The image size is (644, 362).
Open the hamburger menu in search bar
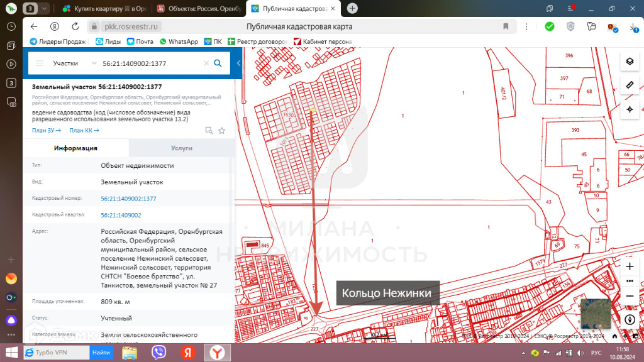[40, 63]
